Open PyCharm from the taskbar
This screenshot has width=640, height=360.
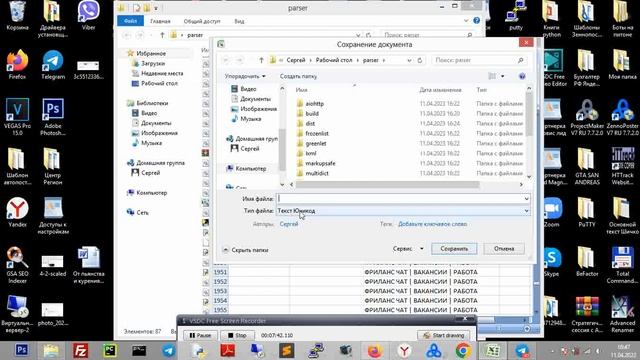110,351
